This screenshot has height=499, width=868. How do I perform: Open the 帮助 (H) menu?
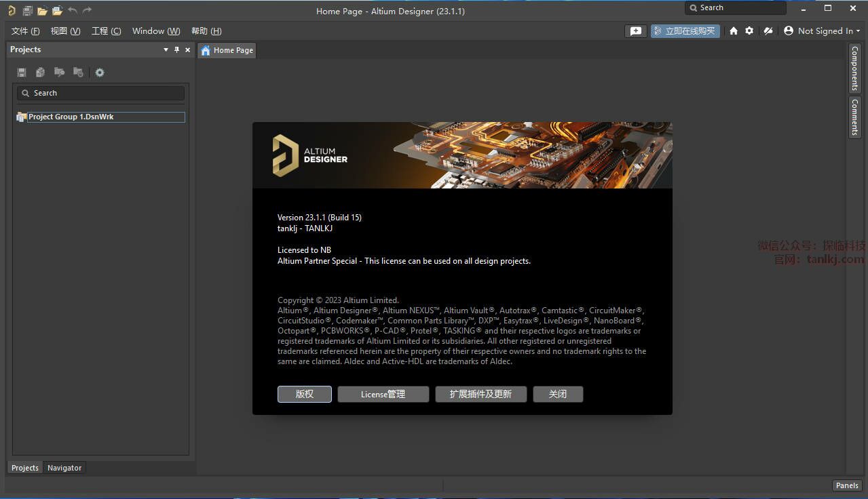(206, 31)
